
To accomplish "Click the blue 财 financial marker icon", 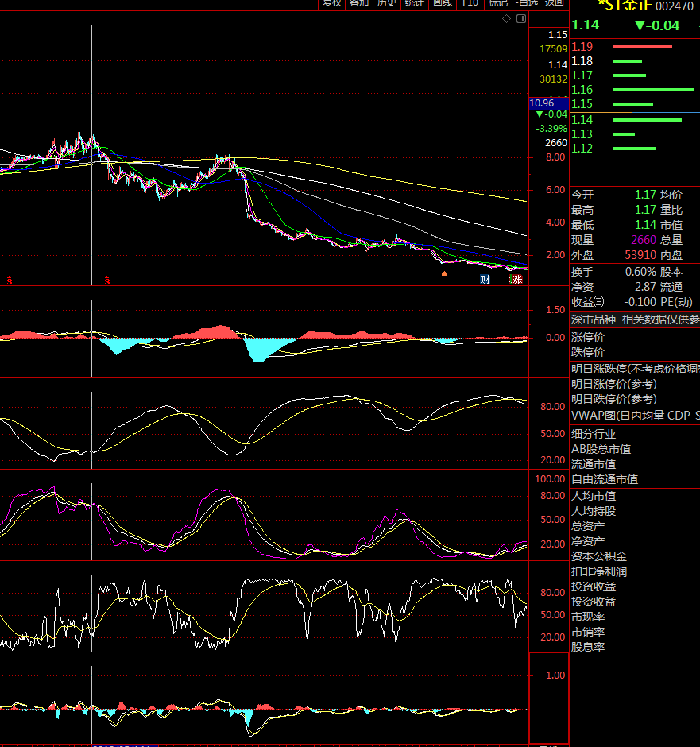I will click(x=485, y=279).
